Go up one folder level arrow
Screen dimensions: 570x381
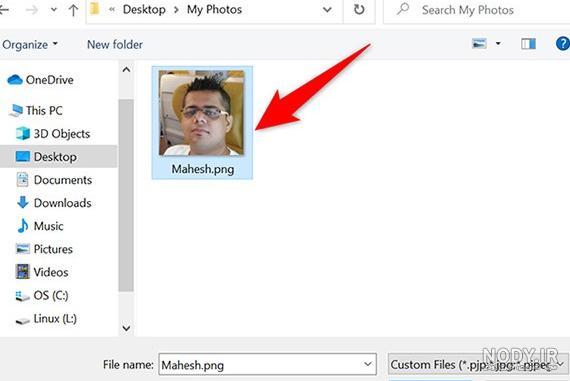(73, 10)
